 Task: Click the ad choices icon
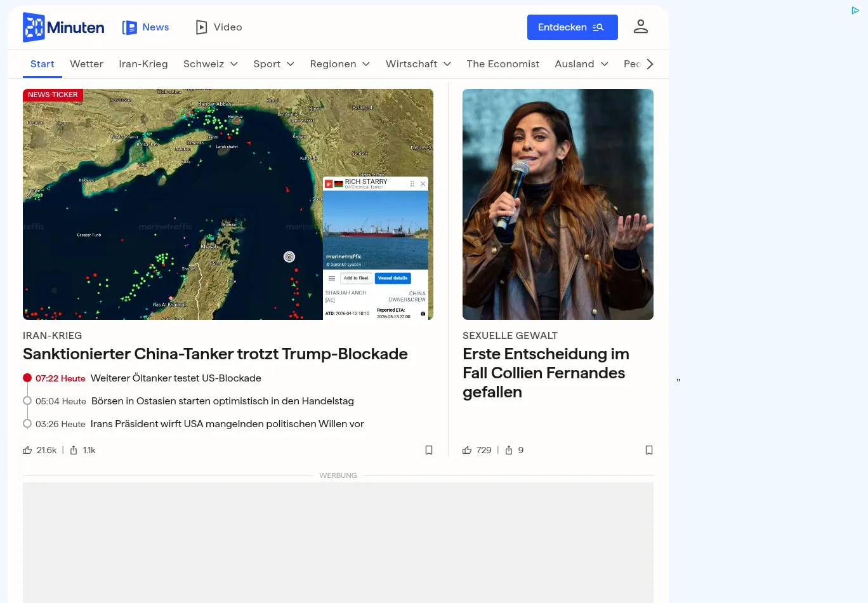pos(855,10)
